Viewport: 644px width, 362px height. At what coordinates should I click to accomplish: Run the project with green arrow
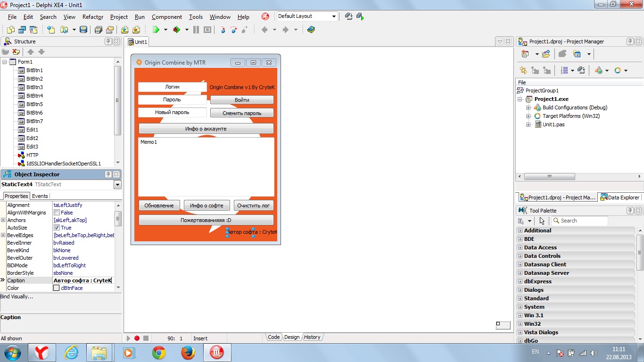[156, 30]
